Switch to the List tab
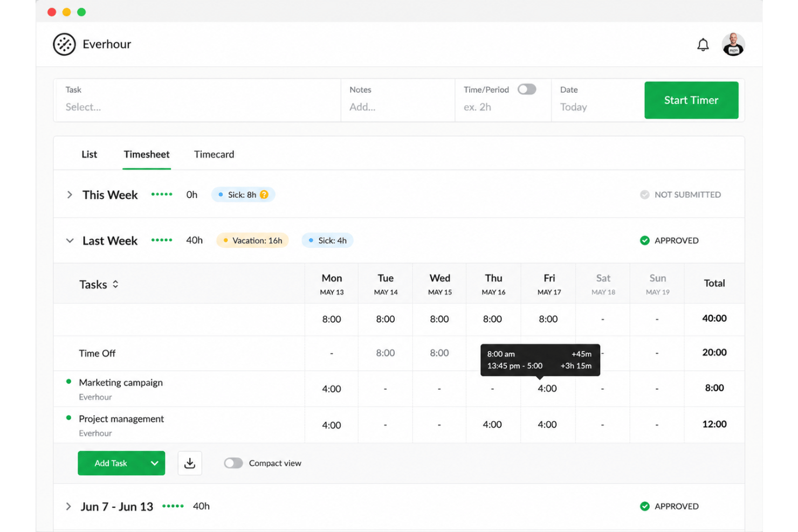This screenshot has width=798, height=532. 89,154
